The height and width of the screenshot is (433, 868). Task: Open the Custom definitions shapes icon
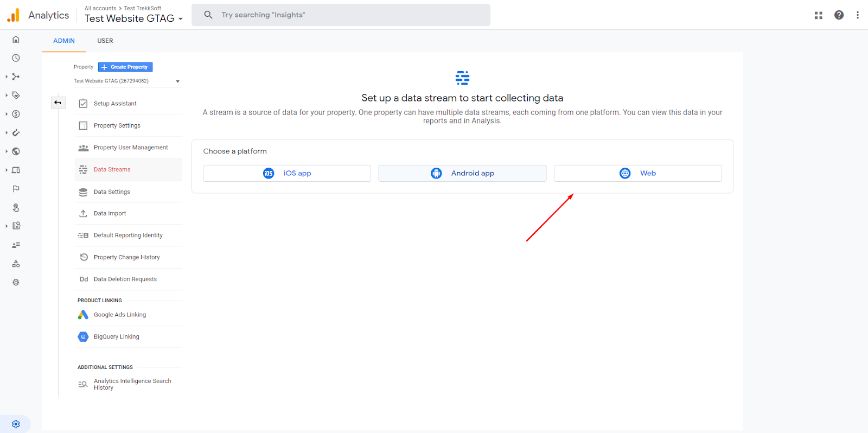[16, 264]
